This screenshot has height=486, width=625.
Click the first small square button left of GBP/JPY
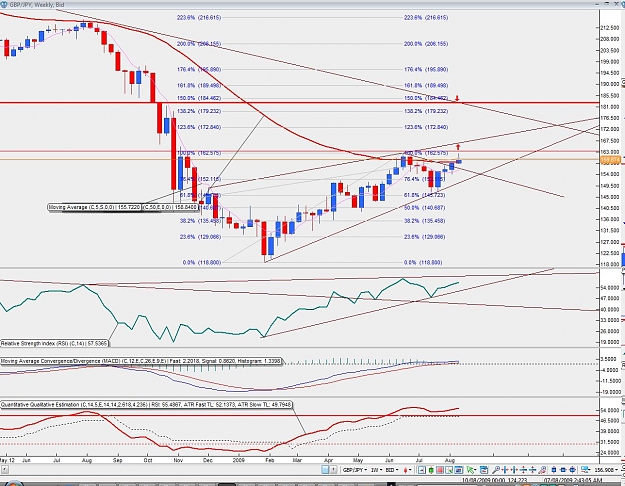pyautogui.click(x=325, y=470)
